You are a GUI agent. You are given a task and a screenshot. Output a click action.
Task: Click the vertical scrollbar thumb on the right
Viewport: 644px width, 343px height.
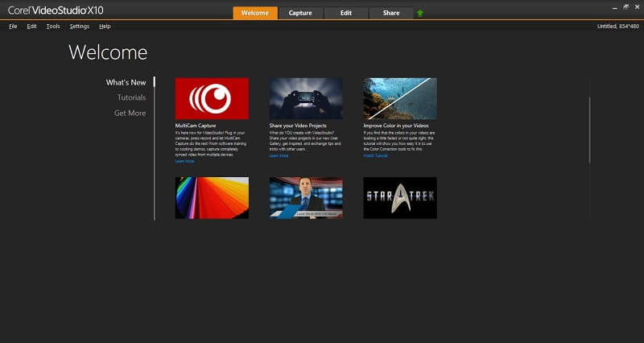(x=589, y=130)
